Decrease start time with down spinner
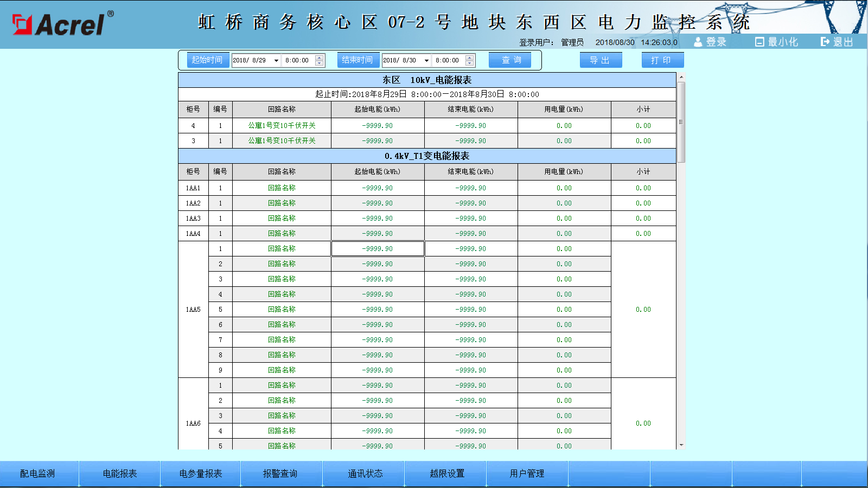This screenshot has height=488, width=868. [x=320, y=63]
